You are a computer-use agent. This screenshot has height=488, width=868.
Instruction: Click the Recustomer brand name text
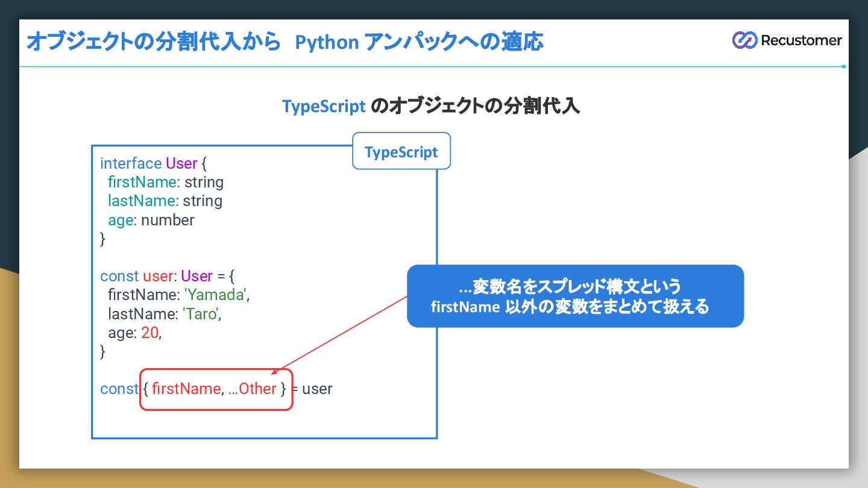click(x=801, y=40)
